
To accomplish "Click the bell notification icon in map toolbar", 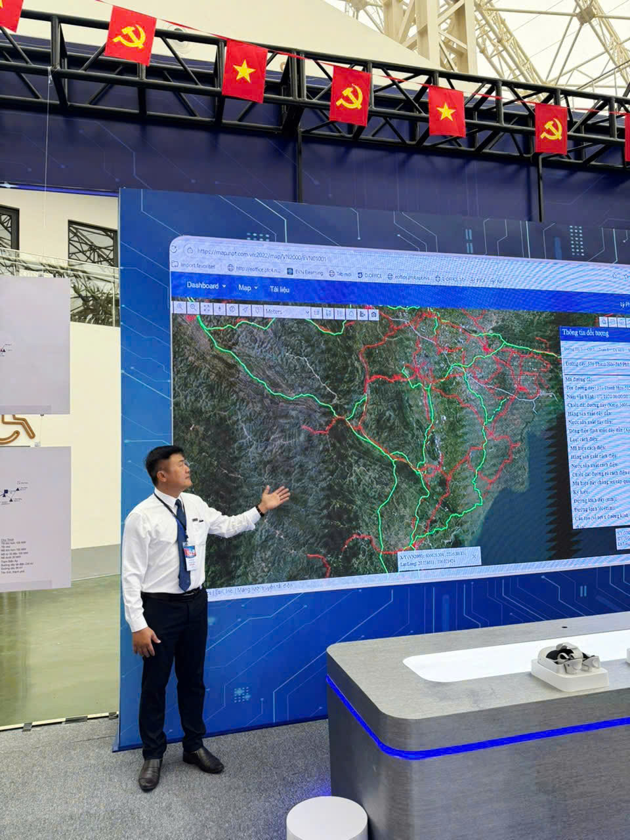I will click(x=351, y=314).
